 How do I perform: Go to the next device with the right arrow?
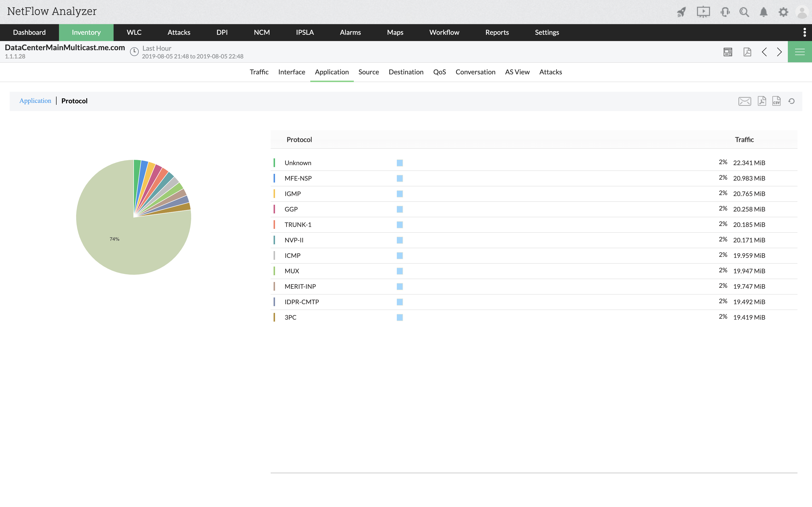[x=779, y=52]
